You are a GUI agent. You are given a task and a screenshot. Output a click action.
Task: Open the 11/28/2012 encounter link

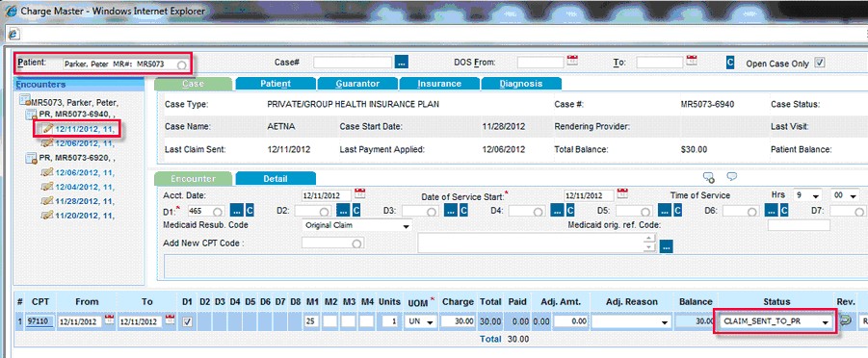[x=84, y=201]
